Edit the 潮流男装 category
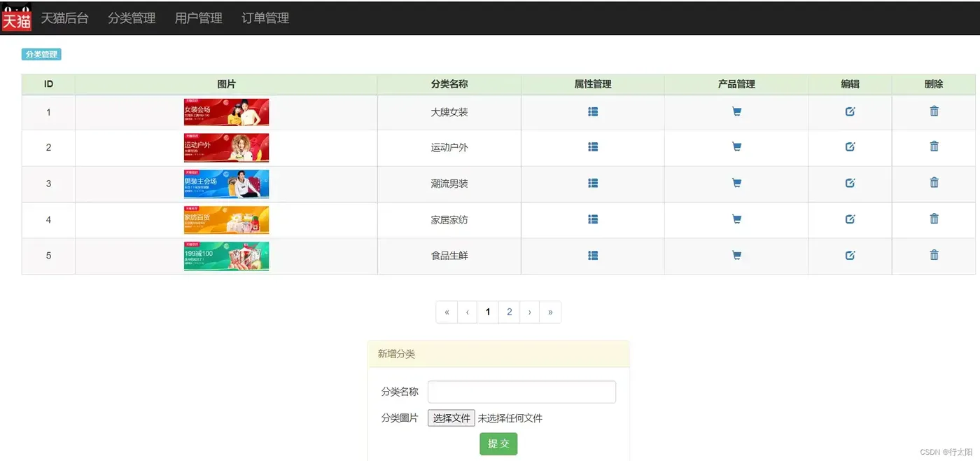Viewport: 980px width, 461px height. 850,183
